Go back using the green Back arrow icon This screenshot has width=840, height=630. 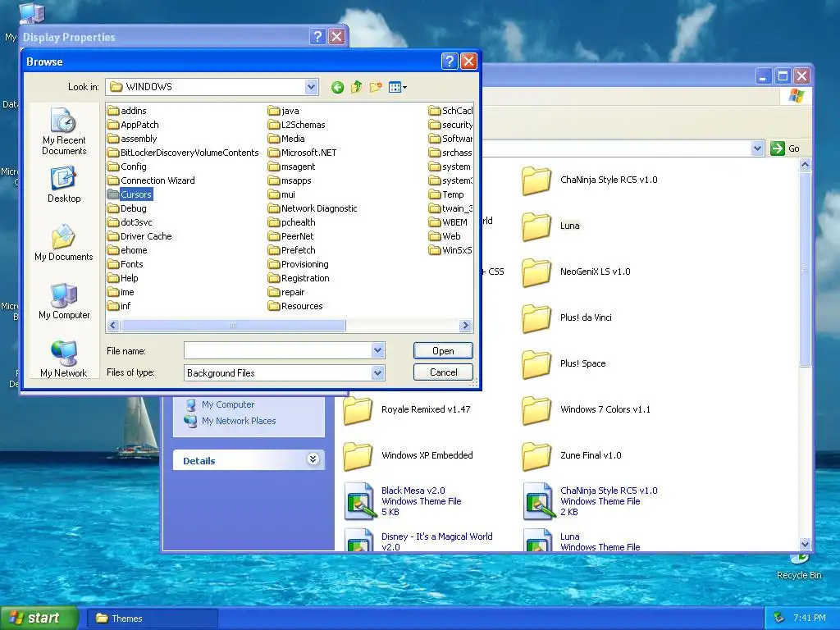[337, 87]
